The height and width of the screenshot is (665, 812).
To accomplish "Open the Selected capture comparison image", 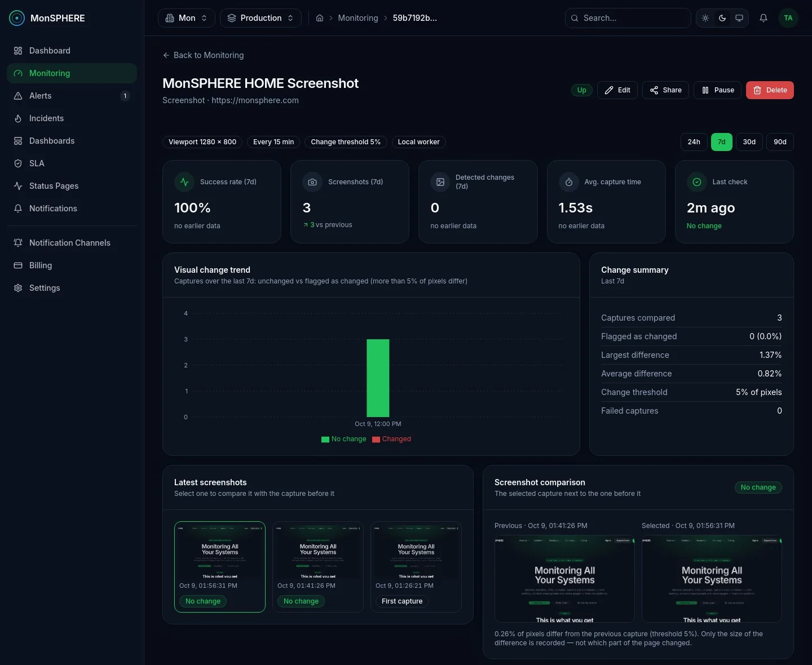I will click(x=712, y=579).
